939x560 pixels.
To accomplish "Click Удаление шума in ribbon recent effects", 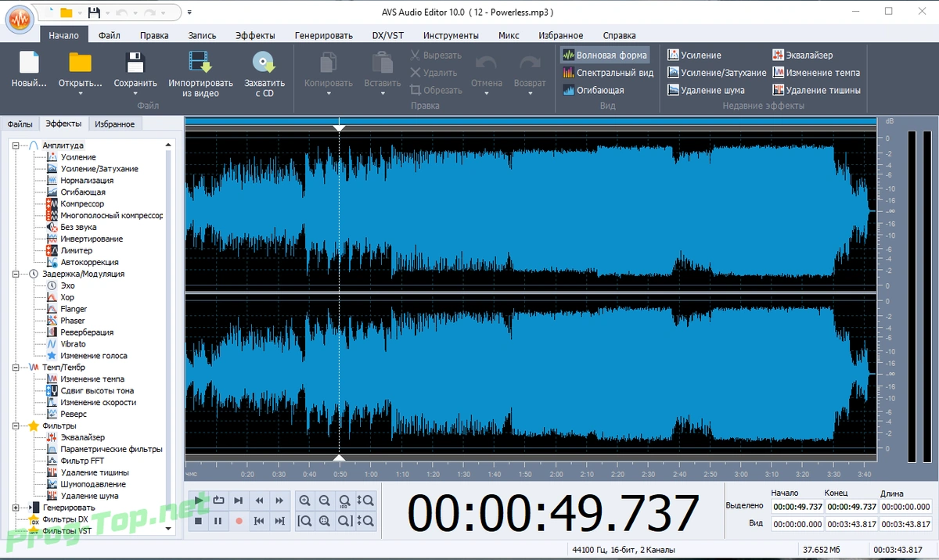I will coord(706,90).
